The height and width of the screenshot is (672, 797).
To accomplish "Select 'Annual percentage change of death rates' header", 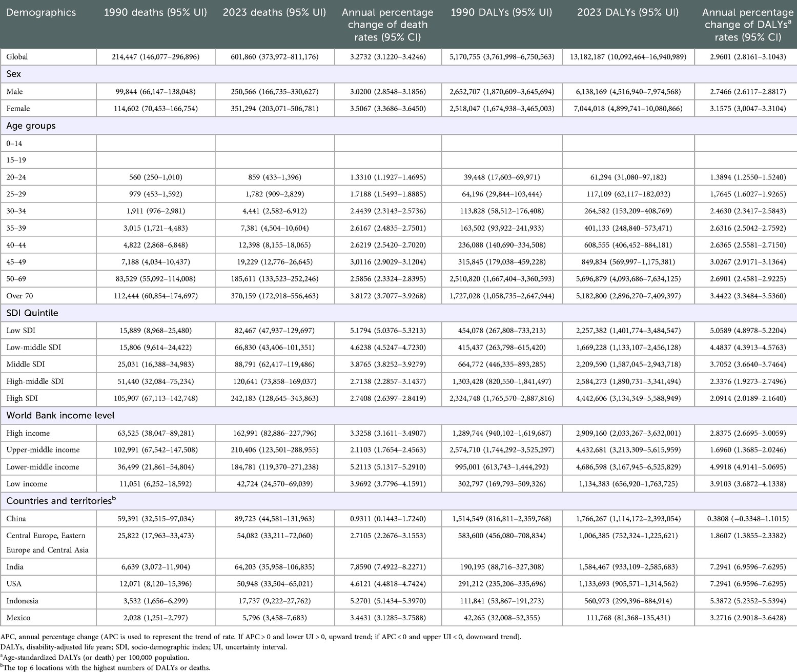I will (x=387, y=25).
